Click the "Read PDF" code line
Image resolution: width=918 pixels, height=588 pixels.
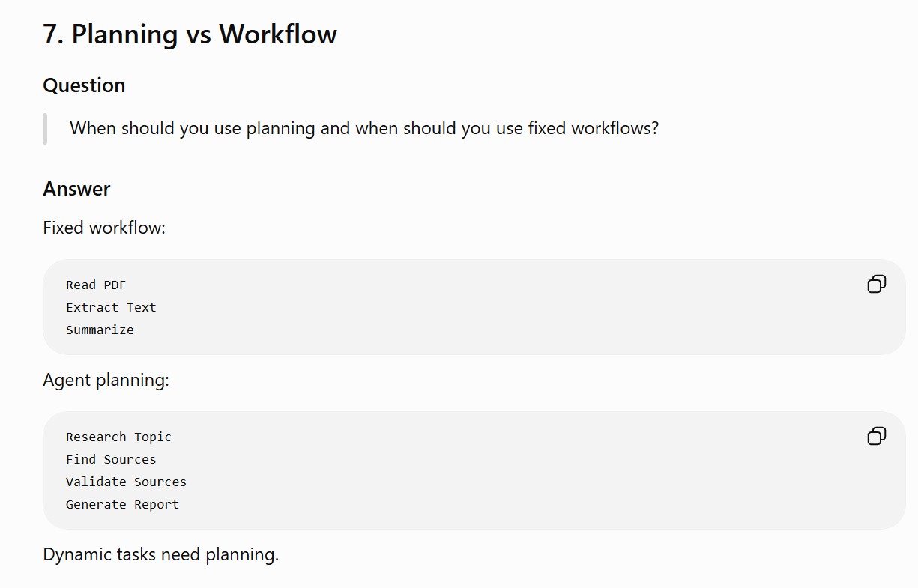pos(96,285)
